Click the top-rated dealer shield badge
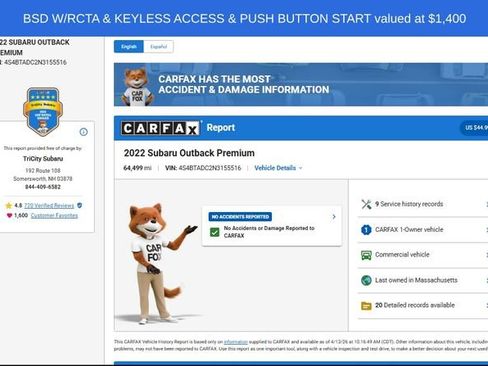The width and height of the screenshot is (488, 366). click(x=43, y=112)
